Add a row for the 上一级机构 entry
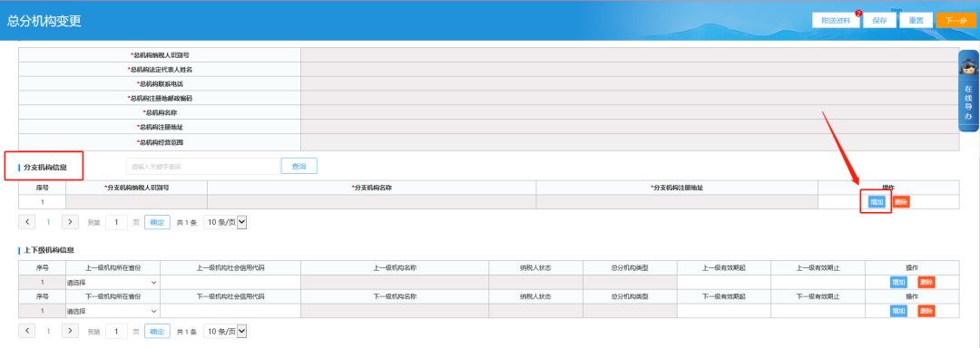The width and height of the screenshot is (980, 348). tap(898, 283)
